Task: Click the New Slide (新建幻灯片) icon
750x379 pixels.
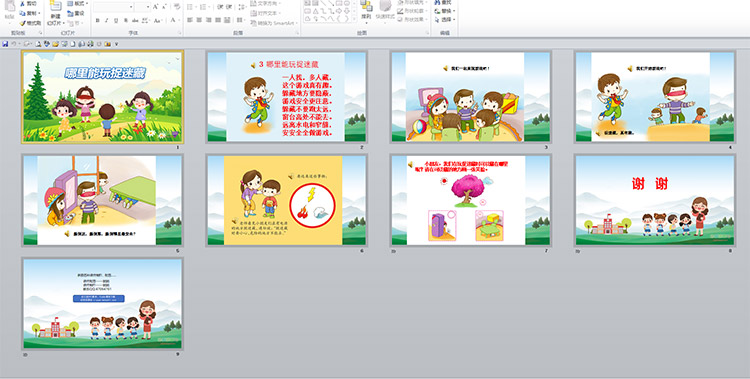Action: pos(55,7)
